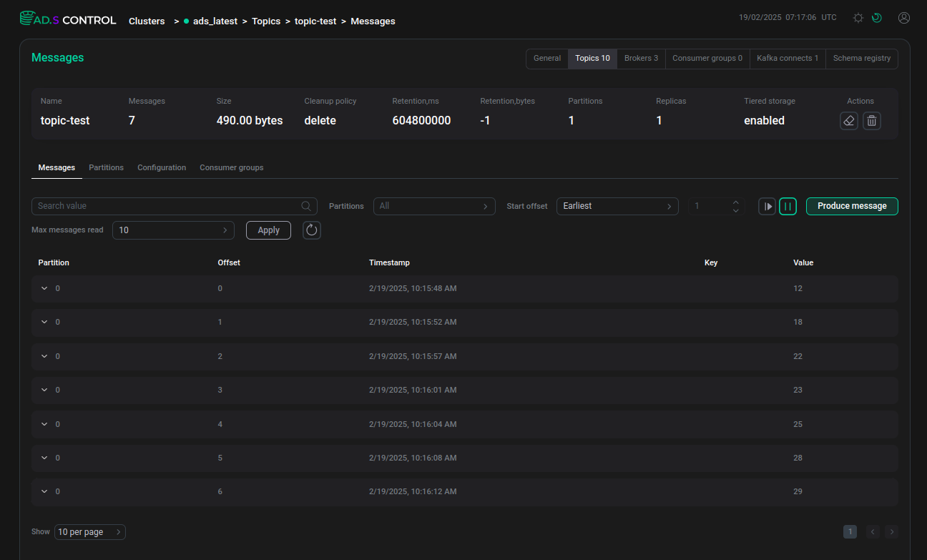
Task: Expand message row with offset 4
Action: tap(44, 424)
